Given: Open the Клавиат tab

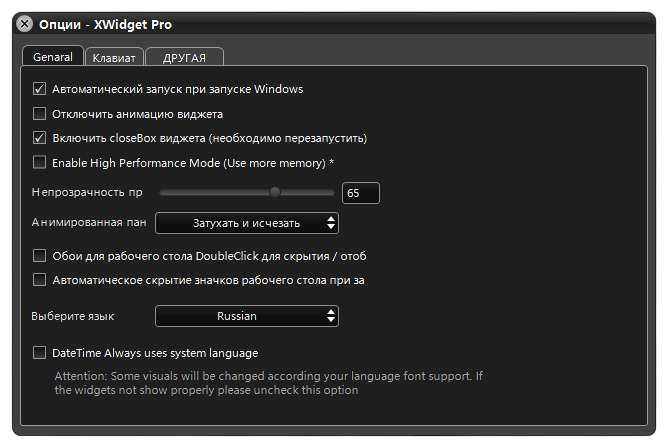Looking at the screenshot, I should click(x=114, y=57).
